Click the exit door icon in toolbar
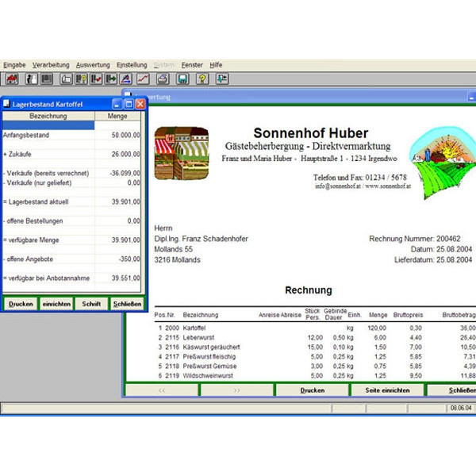This screenshot has height=476, width=476. tap(222, 79)
